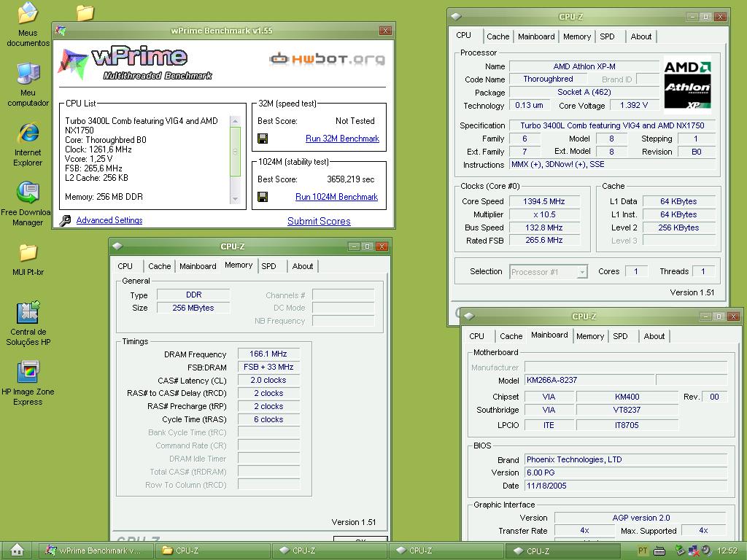Image resolution: width=747 pixels, height=560 pixels.
Task: Select CPU tab in Memory CPU-Z window
Action: [125, 266]
